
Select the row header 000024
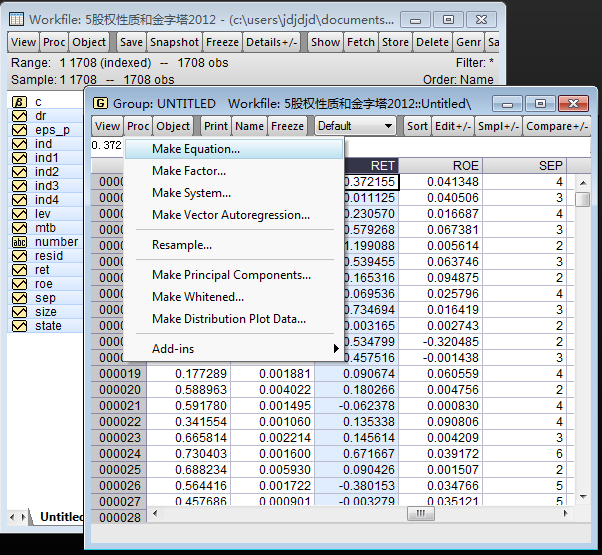pos(119,454)
